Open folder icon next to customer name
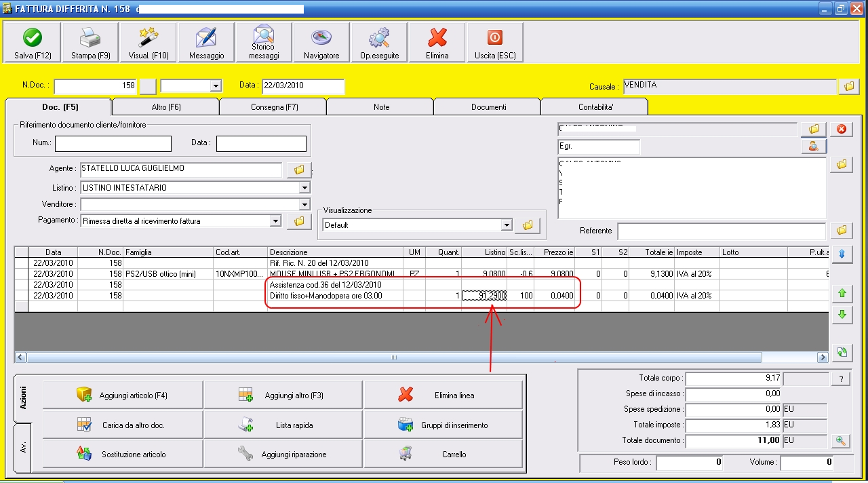 pyautogui.click(x=814, y=129)
